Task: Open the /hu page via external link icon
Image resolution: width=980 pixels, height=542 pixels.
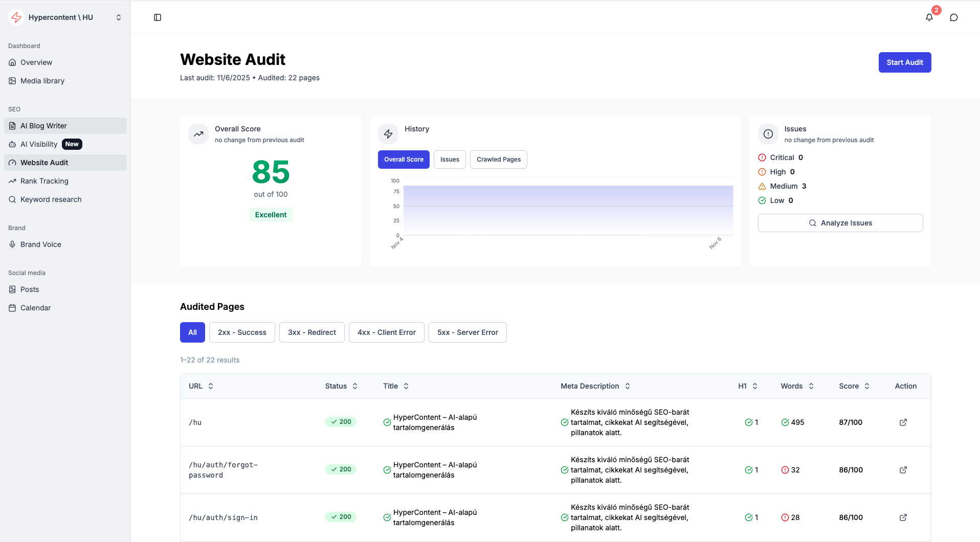Action: click(903, 422)
